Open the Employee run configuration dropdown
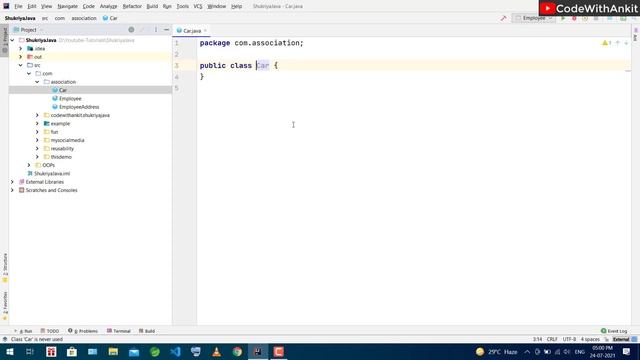The height and width of the screenshot is (360, 640). click(x=533, y=18)
